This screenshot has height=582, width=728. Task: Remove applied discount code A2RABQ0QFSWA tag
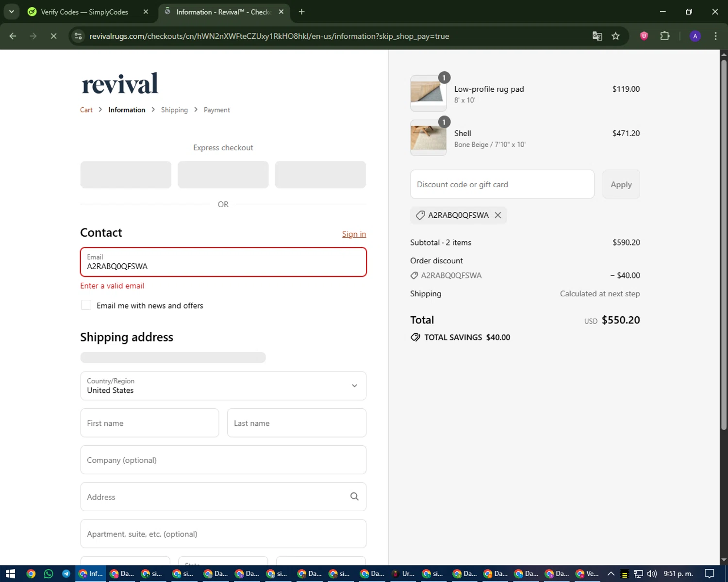click(x=497, y=215)
